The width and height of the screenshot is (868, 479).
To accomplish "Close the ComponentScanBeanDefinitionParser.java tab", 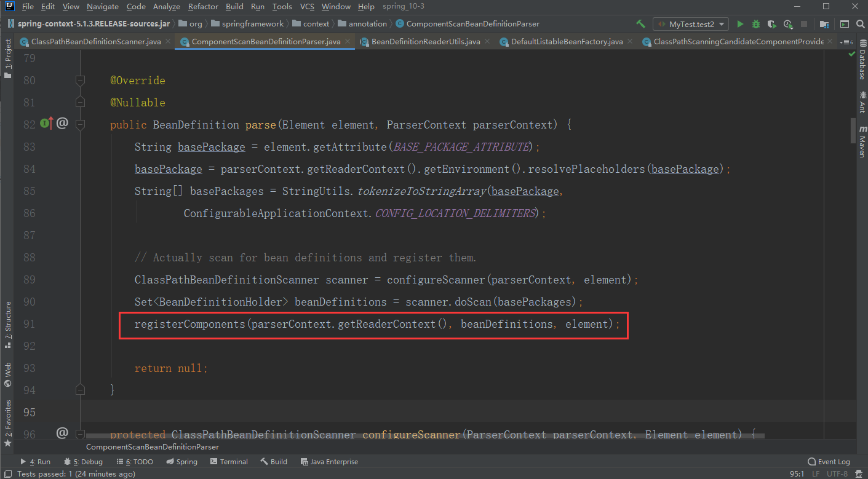I will (348, 42).
